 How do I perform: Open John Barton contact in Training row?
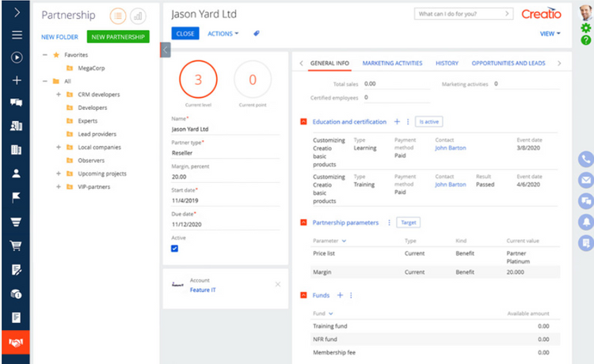pos(451,184)
